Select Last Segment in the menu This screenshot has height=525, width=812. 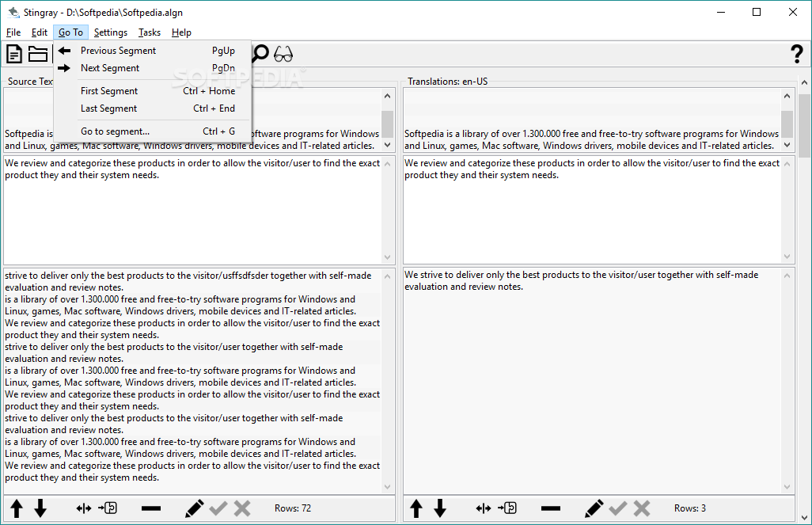[x=152, y=108]
